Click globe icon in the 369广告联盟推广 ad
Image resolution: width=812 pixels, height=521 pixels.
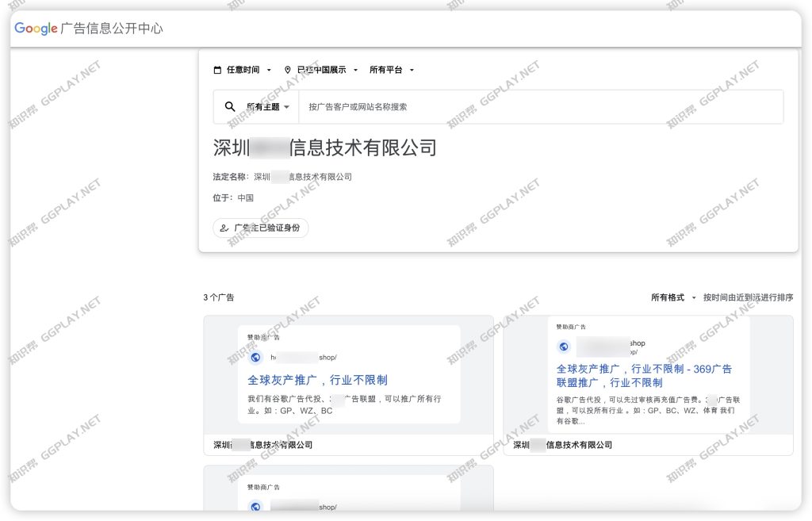pos(564,347)
